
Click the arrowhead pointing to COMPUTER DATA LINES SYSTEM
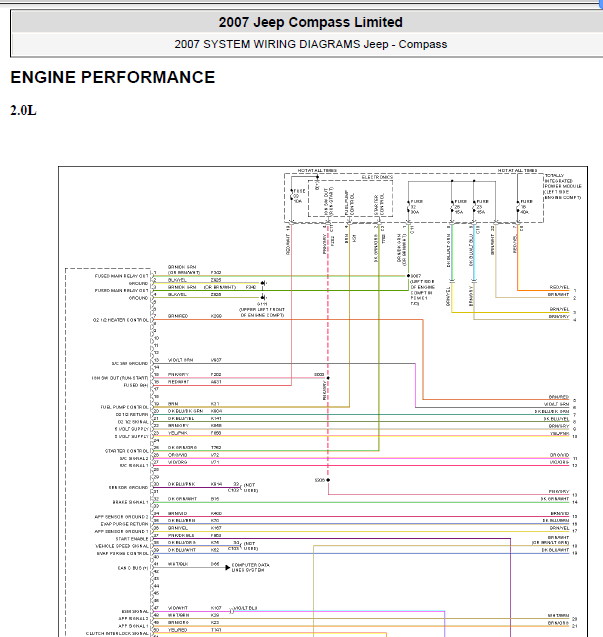pyautogui.click(x=228, y=568)
